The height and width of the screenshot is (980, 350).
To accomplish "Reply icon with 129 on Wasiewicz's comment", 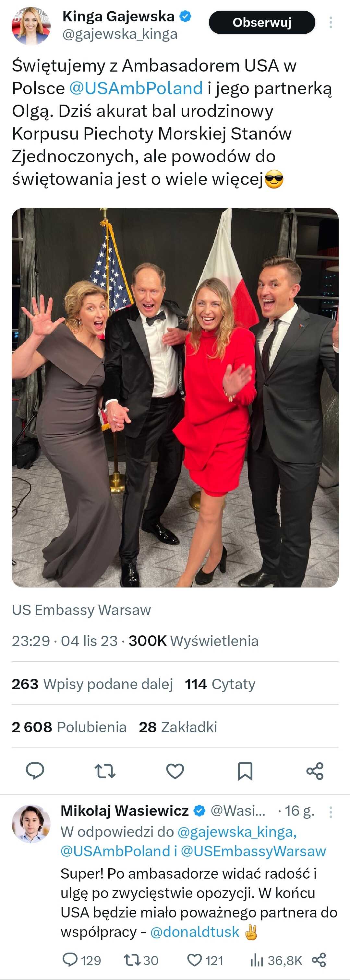I will click(81, 960).
